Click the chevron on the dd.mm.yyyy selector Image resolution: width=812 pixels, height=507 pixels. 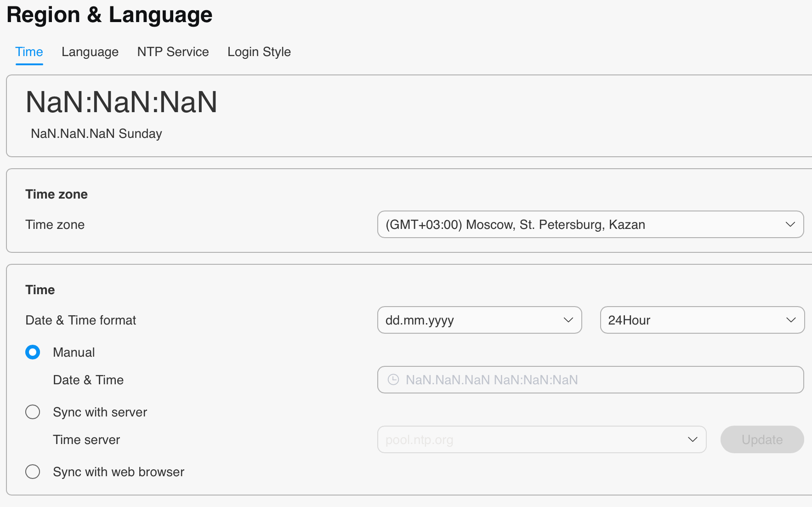568,320
